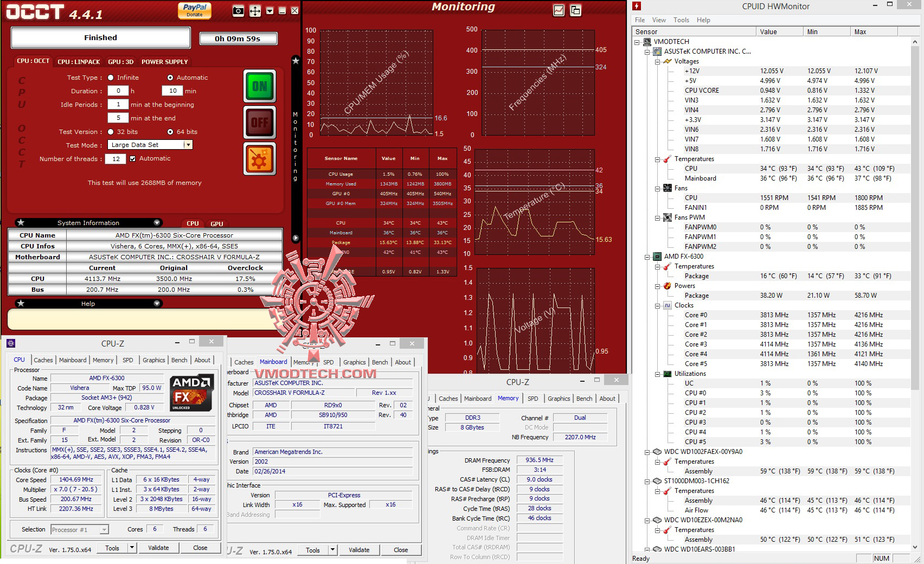Open the Processor selection dropdown in CPU-Z
This screenshot has width=924, height=564.
[x=104, y=530]
